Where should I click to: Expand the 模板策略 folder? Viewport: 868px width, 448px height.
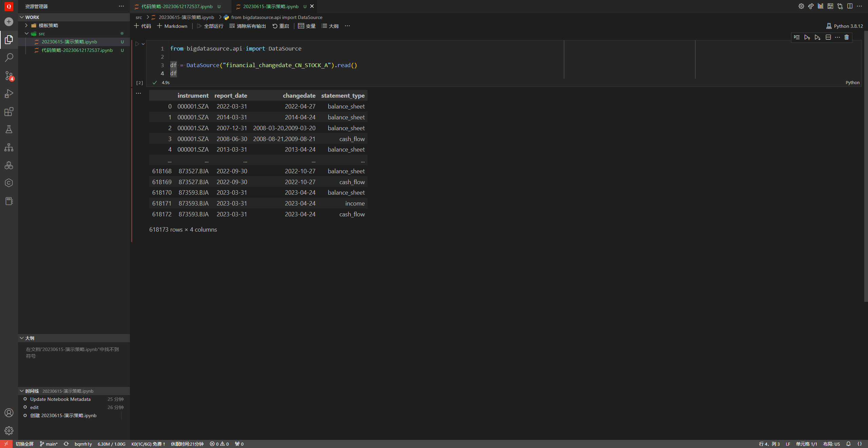coord(48,25)
